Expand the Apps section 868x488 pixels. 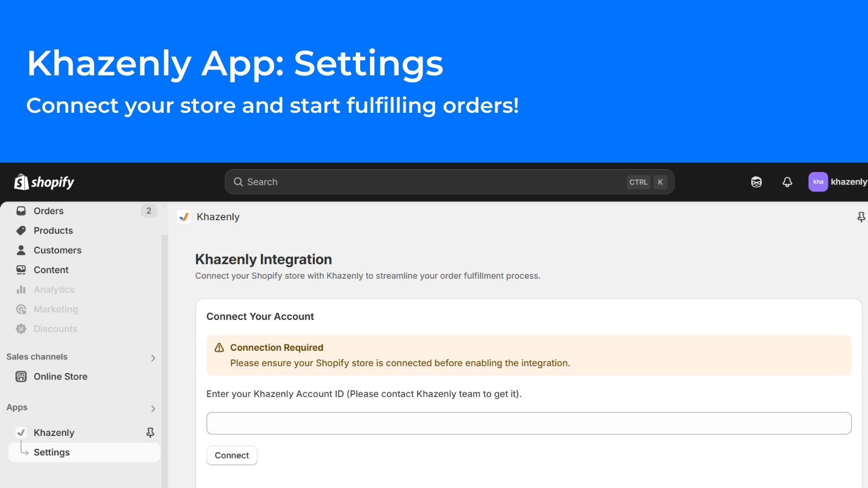(x=153, y=408)
